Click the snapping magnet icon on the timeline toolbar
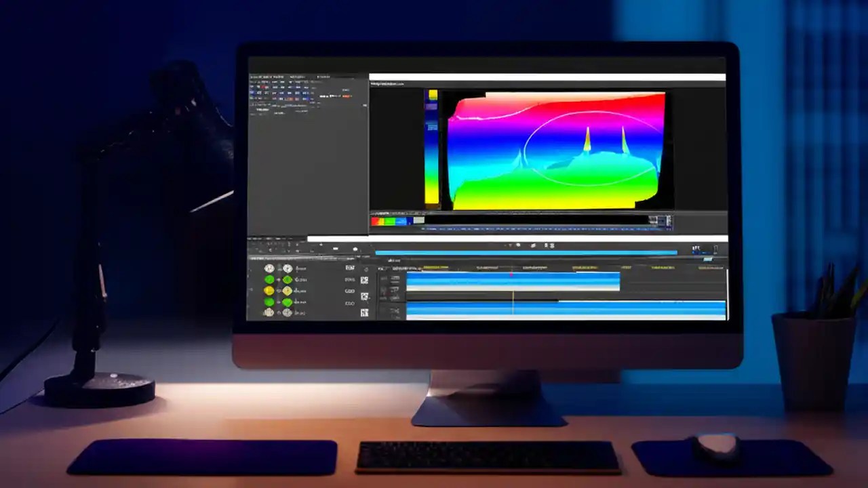Viewport: 868px width, 488px height. click(x=517, y=245)
